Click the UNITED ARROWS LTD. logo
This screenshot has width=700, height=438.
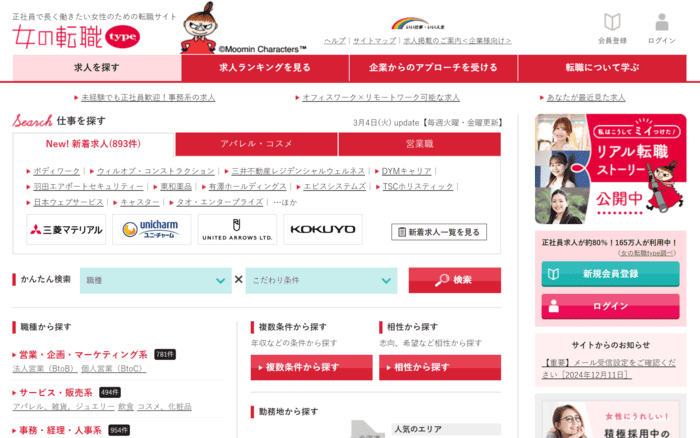point(237,229)
